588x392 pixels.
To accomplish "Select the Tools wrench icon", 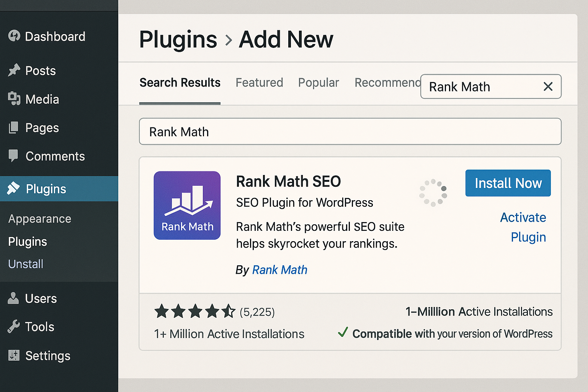I will pos(13,327).
